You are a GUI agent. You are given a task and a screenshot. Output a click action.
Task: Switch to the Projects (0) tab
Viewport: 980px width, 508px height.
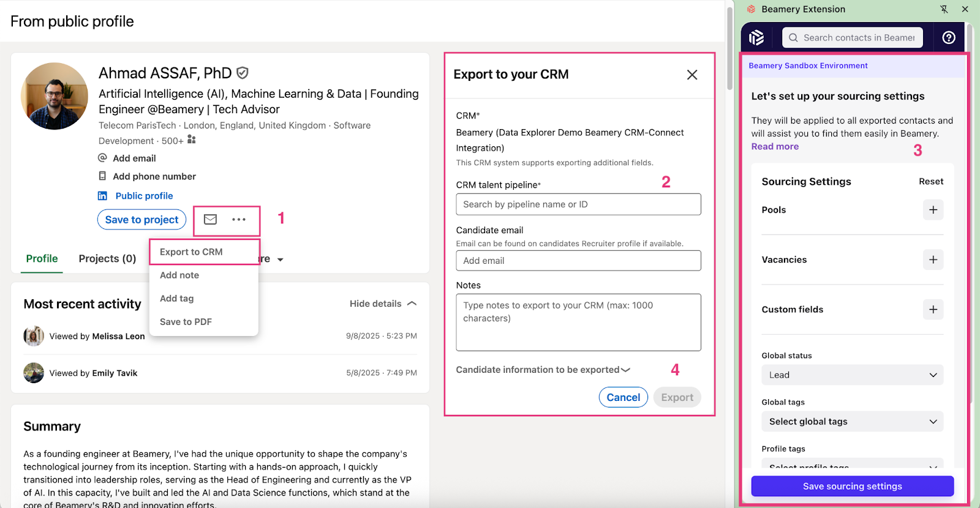[x=107, y=259]
